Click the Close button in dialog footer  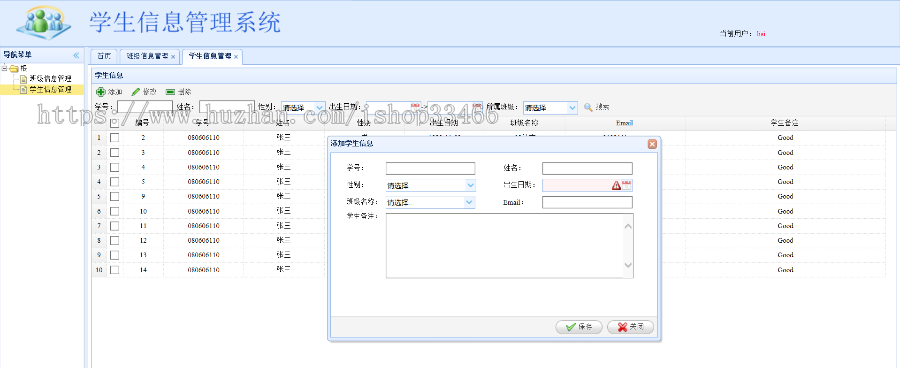[630, 327]
